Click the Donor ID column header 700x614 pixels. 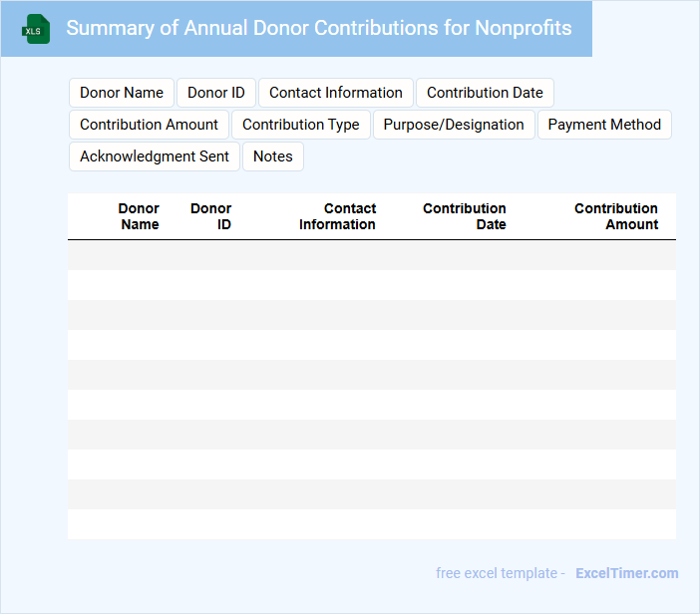[x=211, y=216]
